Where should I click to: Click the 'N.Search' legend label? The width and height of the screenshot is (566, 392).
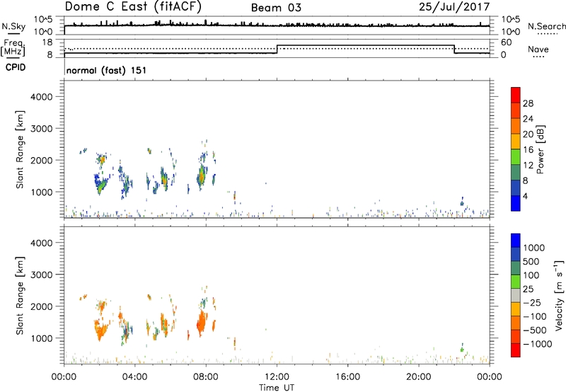(x=546, y=26)
